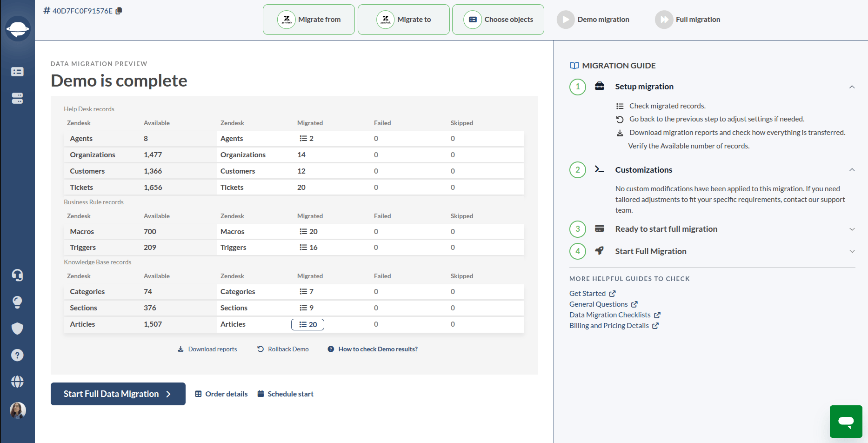Click the Setup migration toolbox icon
Image resolution: width=868 pixels, height=443 pixels.
[600, 86]
